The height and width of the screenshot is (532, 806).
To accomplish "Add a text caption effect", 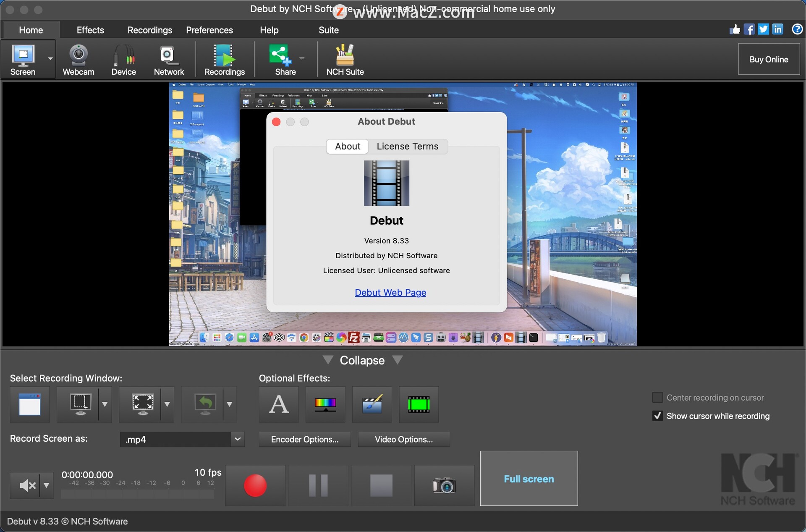I will (x=279, y=404).
